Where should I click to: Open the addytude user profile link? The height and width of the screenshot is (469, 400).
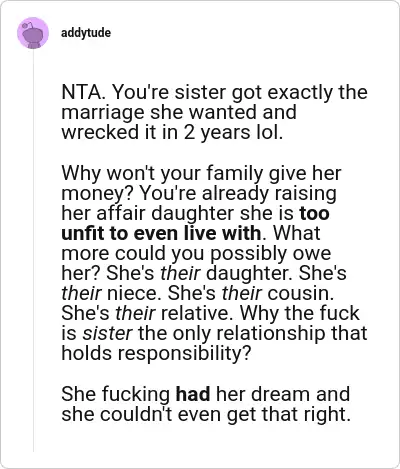tap(86, 33)
